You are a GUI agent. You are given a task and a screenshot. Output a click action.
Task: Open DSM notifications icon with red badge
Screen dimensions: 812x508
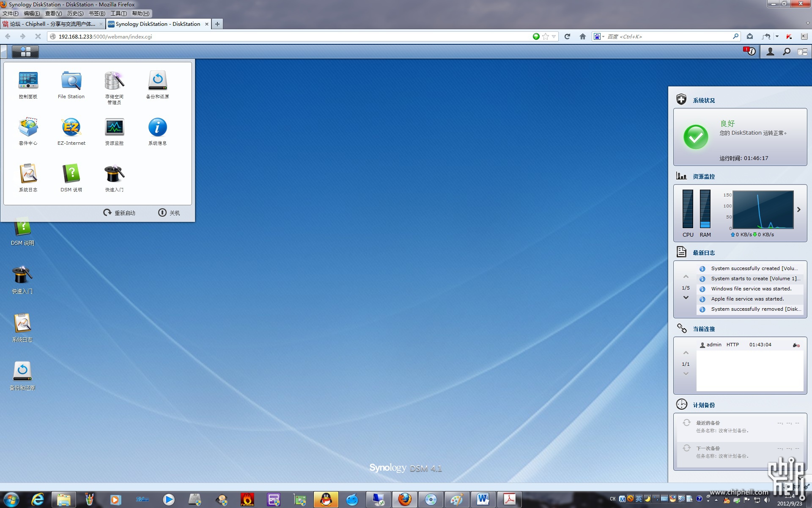click(x=749, y=51)
